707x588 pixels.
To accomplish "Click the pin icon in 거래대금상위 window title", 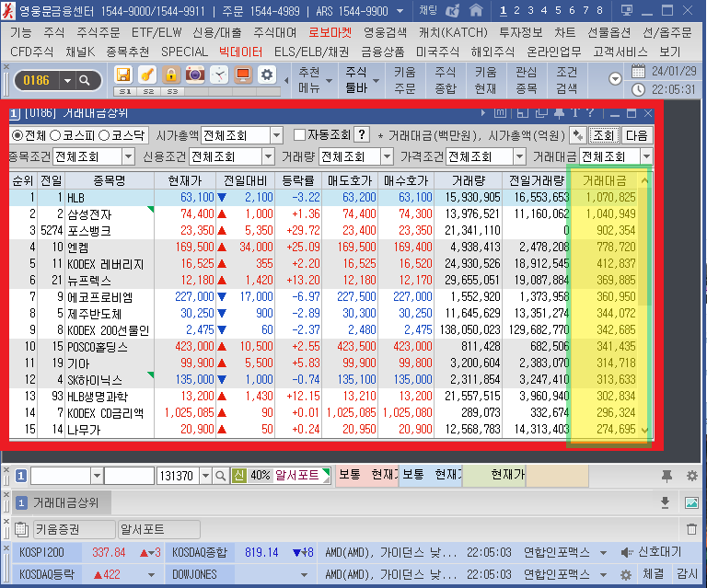I will [559, 113].
